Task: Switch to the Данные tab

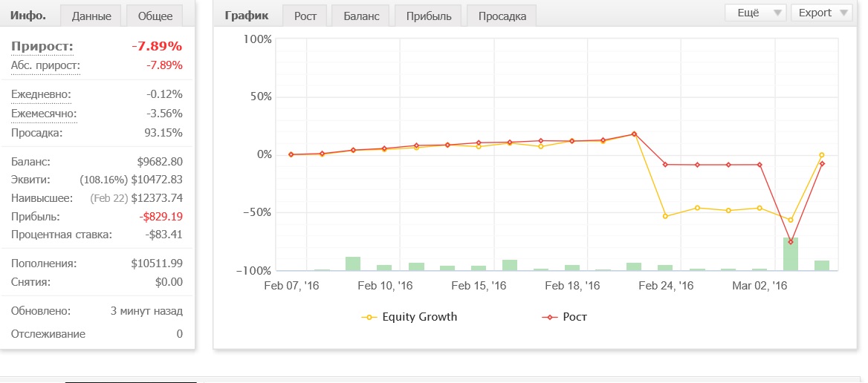Action: tap(91, 16)
